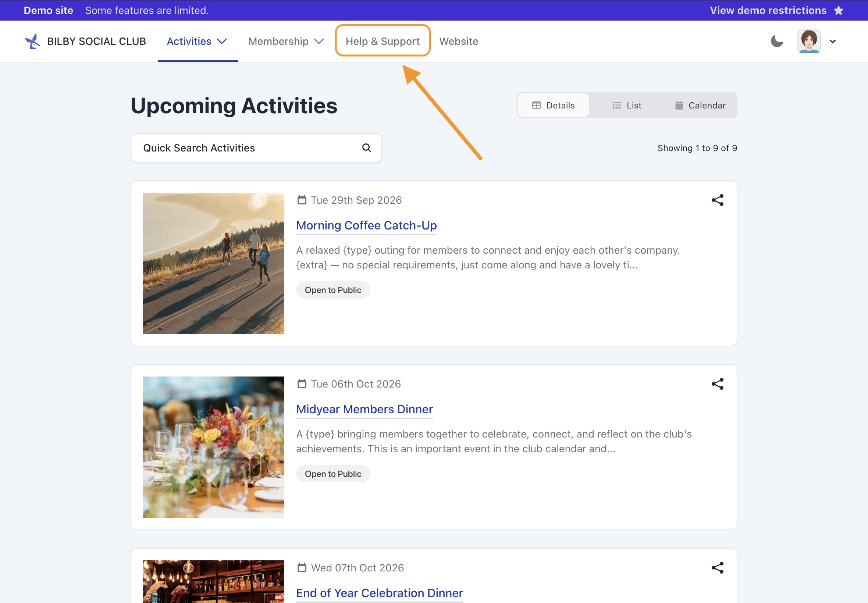Click calendar icon next to Tue 29th Sep 2026
The height and width of the screenshot is (603, 868).
(302, 200)
